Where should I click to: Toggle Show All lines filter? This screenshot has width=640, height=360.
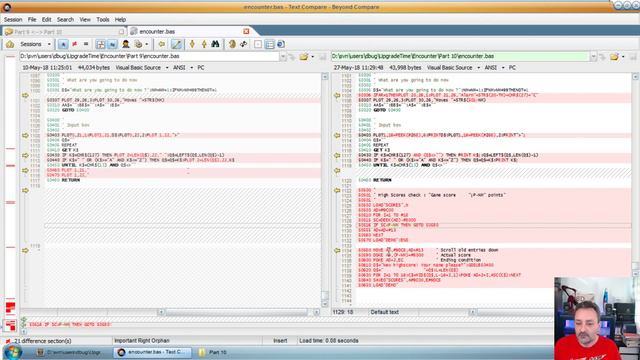coord(63,44)
